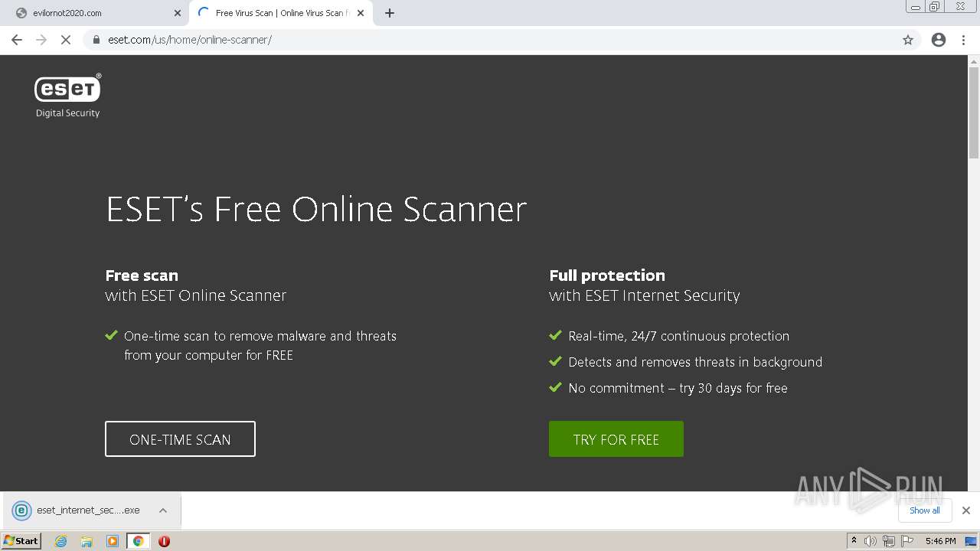Screen dimensions: 980x551
Task: Click Detects and removes threats in background
Action: click(x=695, y=362)
